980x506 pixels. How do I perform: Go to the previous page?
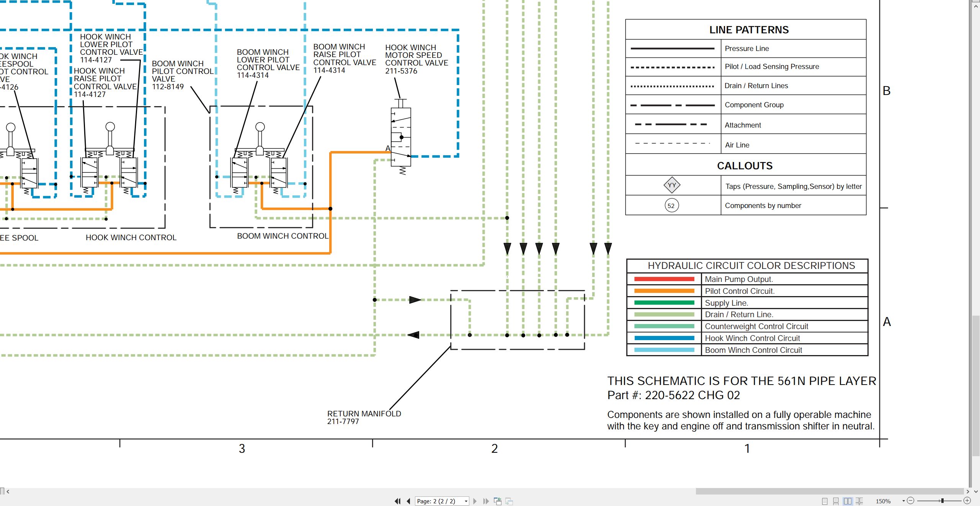tap(408, 501)
